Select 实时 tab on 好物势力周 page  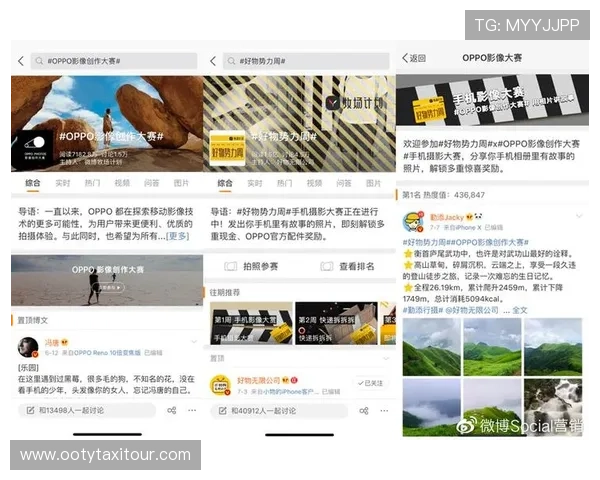[x=255, y=183]
